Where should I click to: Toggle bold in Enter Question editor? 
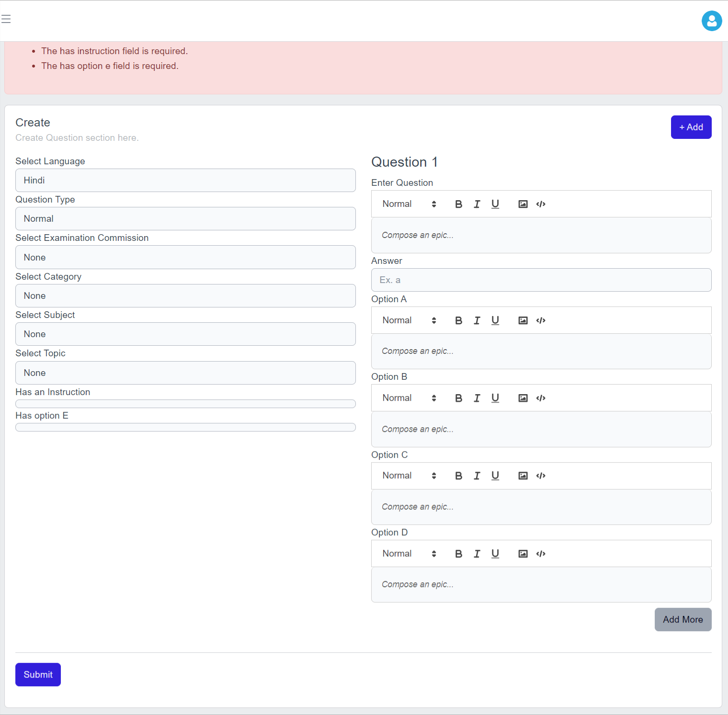coord(458,204)
